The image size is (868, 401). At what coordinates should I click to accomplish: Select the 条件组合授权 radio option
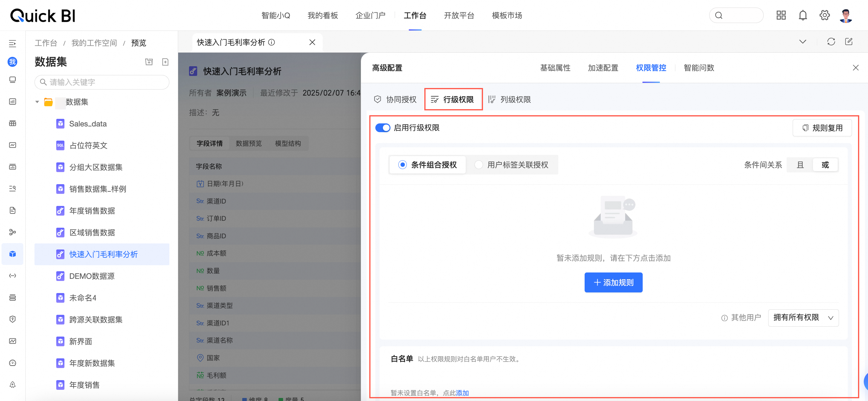402,165
